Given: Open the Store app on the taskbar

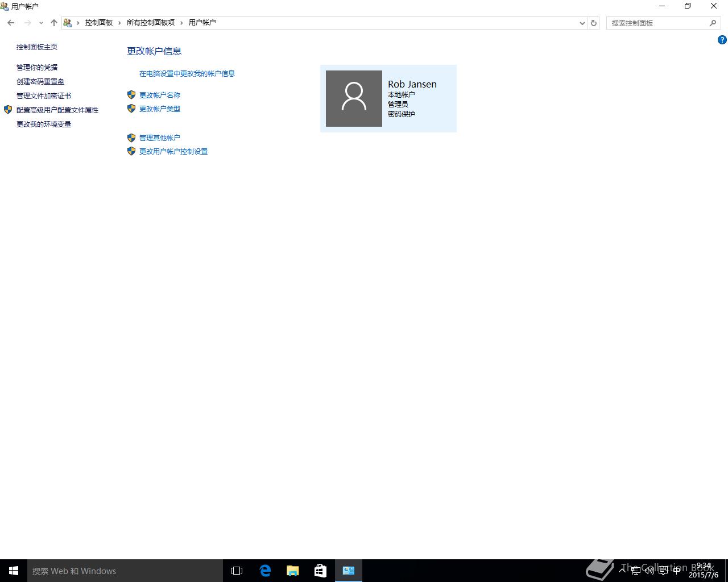Looking at the screenshot, I should tap(321, 571).
